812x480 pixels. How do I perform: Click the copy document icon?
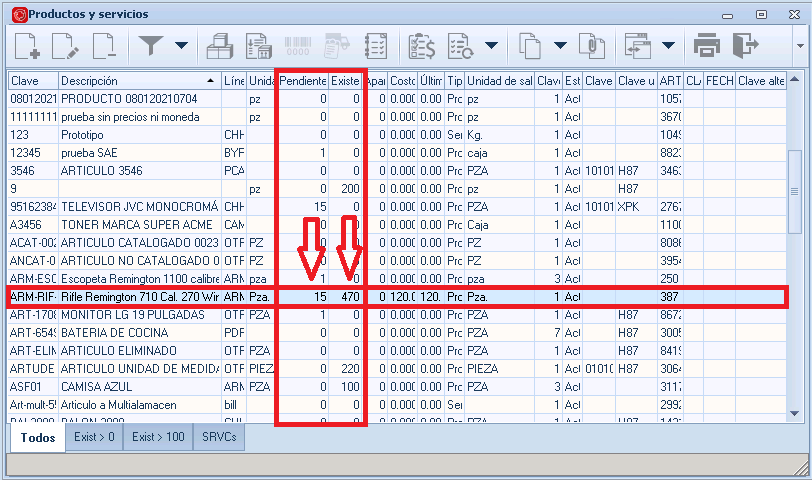click(530, 45)
